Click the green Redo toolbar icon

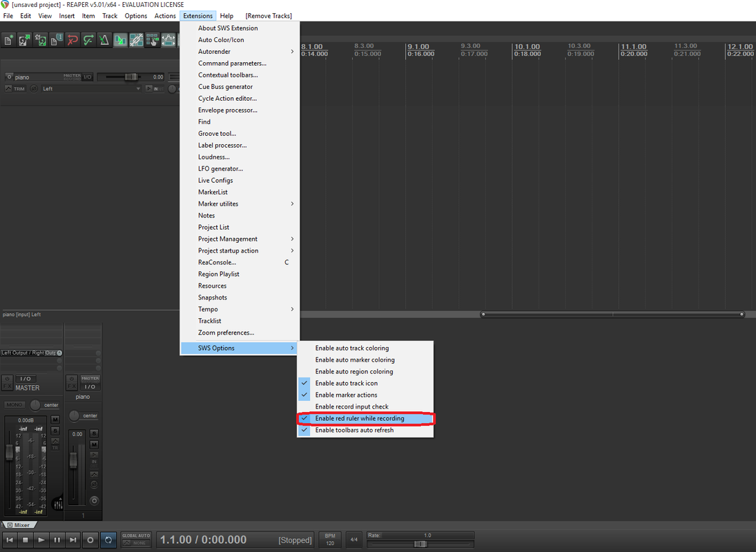coord(88,40)
